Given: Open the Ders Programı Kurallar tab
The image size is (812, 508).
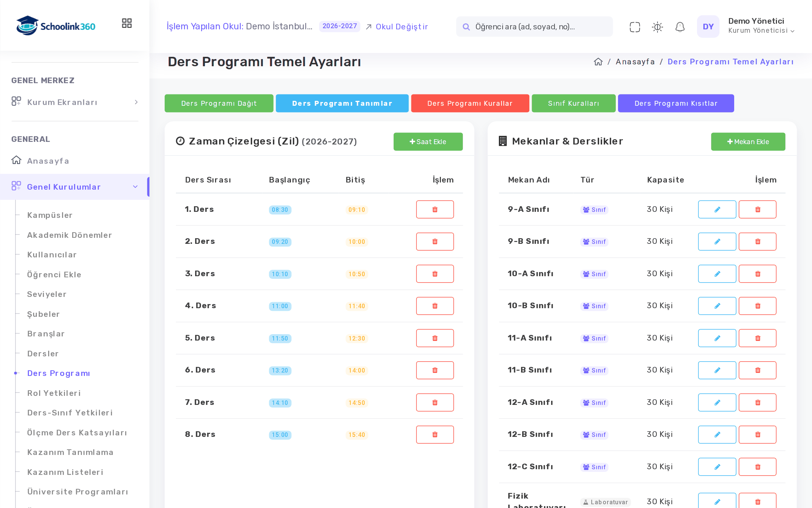Looking at the screenshot, I should (470, 103).
